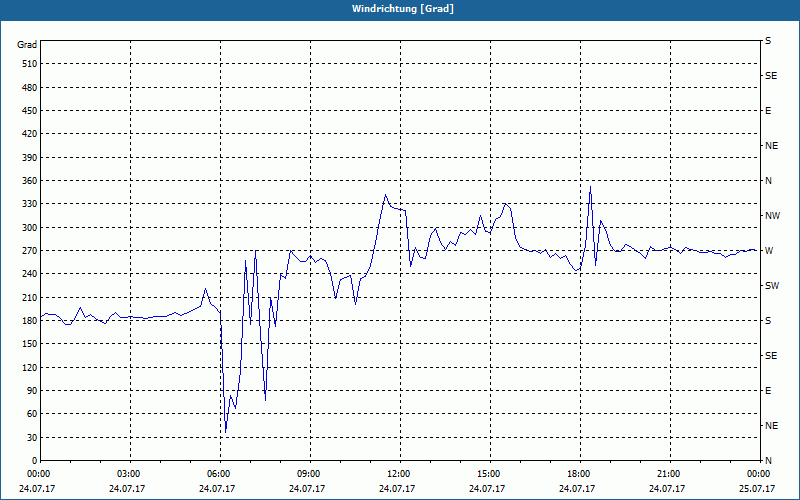The image size is (800, 500).
Task: Click the 24.07.17 date under 12:00
Action: (397, 488)
